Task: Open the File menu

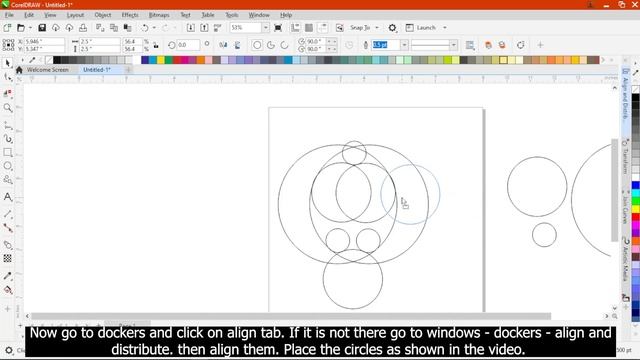Action: 9,15
